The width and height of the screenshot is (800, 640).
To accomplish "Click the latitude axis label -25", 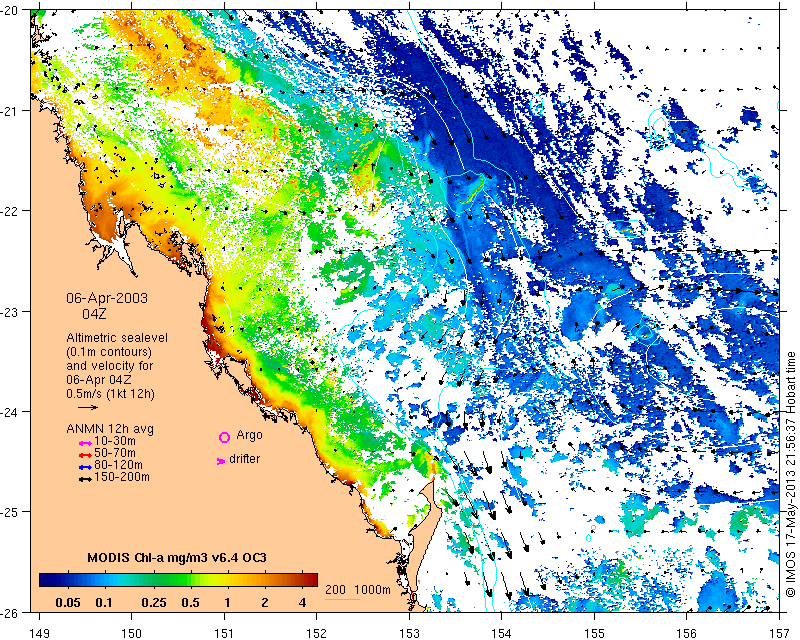I will point(9,512).
